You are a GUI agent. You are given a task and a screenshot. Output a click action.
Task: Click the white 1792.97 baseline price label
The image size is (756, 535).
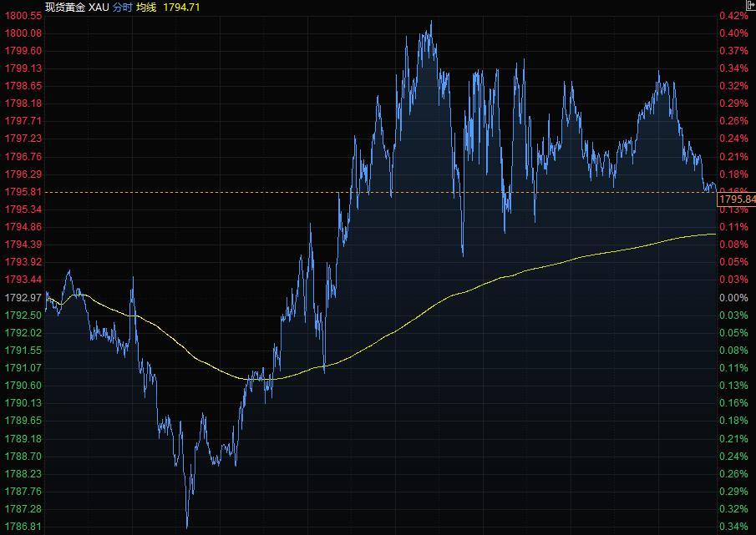tap(23, 298)
